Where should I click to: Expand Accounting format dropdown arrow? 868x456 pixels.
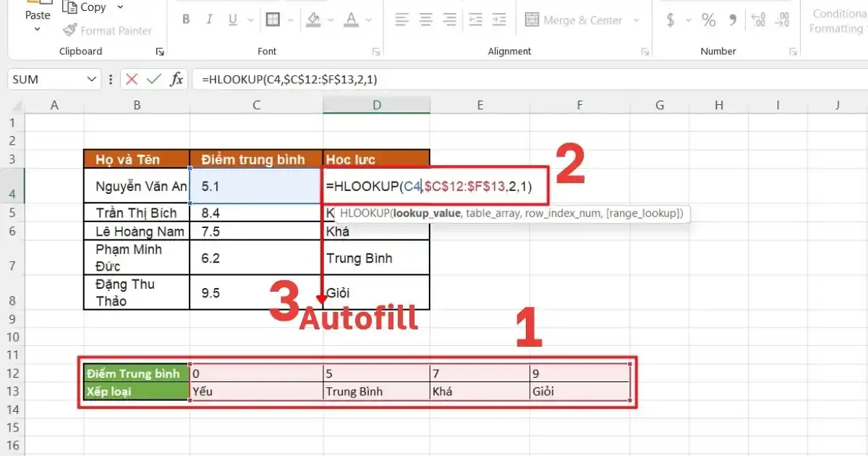pos(687,20)
